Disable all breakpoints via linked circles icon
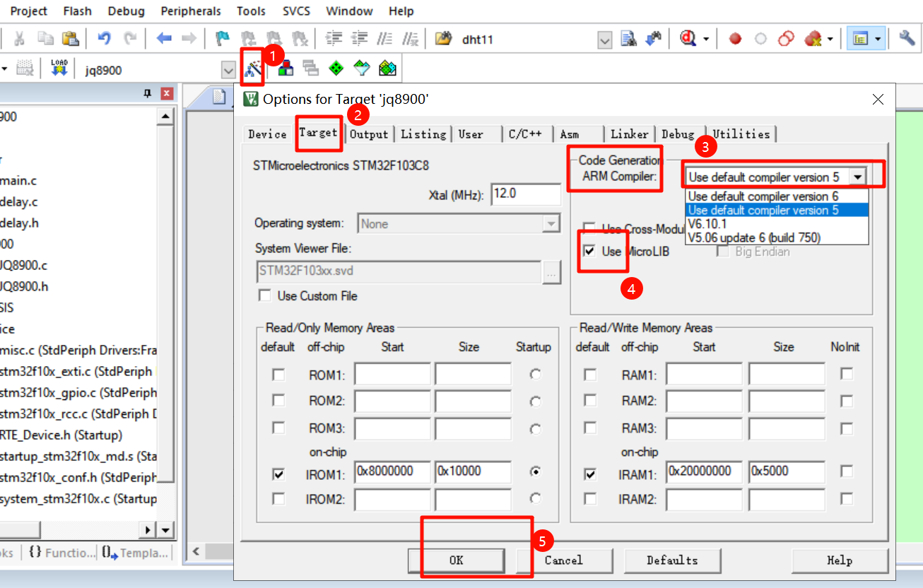This screenshot has height=588, width=923. [786, 39]
